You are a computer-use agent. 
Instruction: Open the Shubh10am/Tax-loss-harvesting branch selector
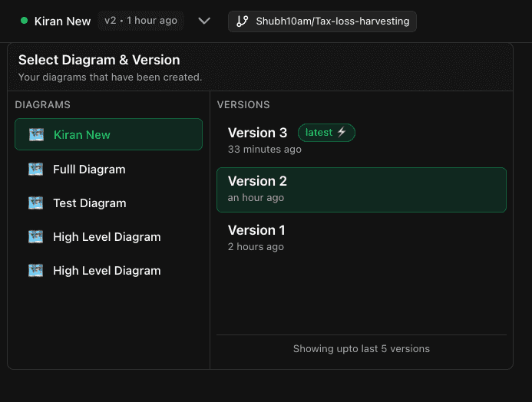(x=322, y=21)
